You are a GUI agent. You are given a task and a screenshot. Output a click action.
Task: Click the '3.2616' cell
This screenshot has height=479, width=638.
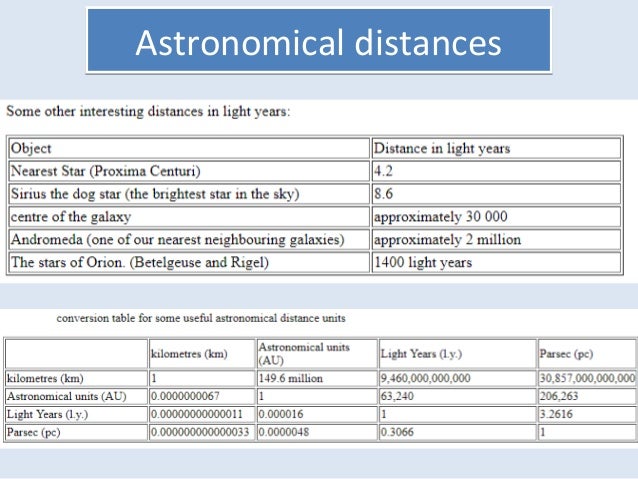587,414
